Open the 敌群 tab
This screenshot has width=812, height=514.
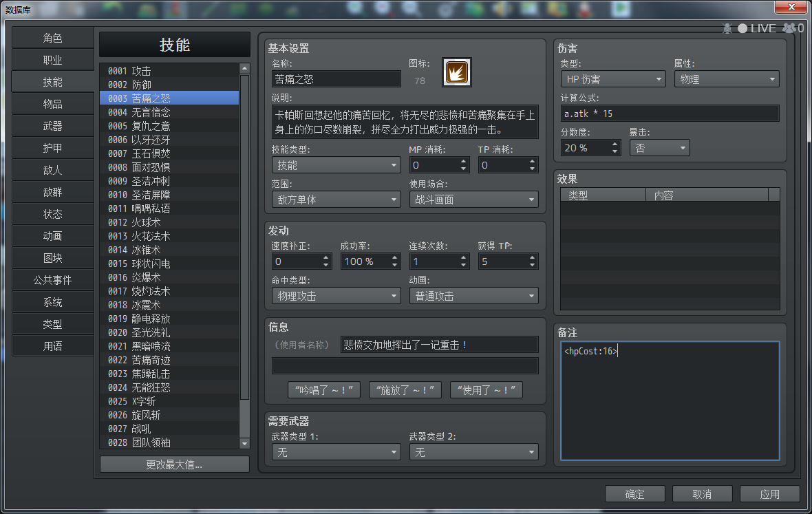[x=52, y=192]
